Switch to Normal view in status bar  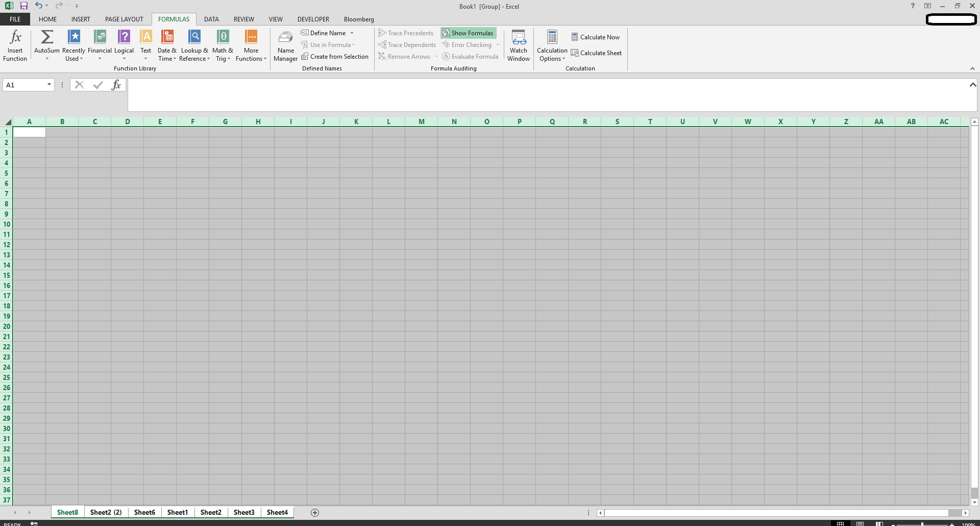pos(840,523)
